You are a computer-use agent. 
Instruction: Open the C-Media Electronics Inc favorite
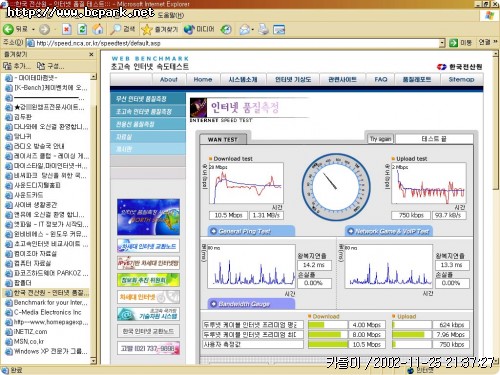click(43, 312)
